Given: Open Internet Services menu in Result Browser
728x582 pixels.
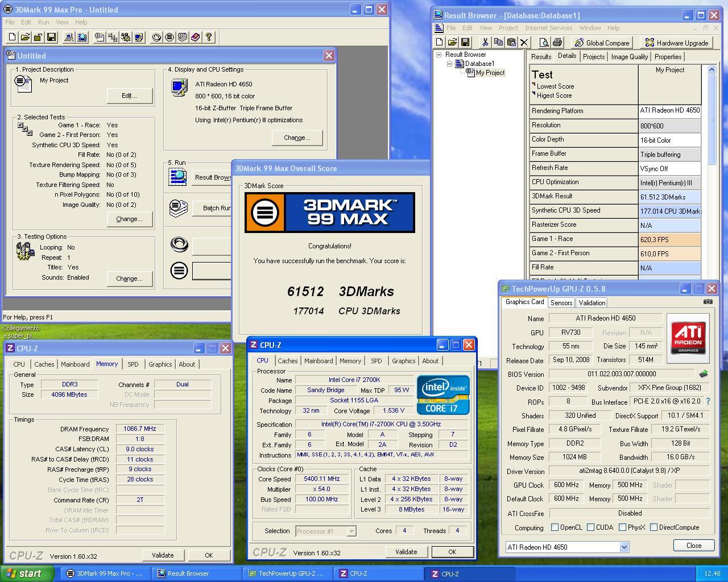Looking at the screenshot, I should 548,28.
